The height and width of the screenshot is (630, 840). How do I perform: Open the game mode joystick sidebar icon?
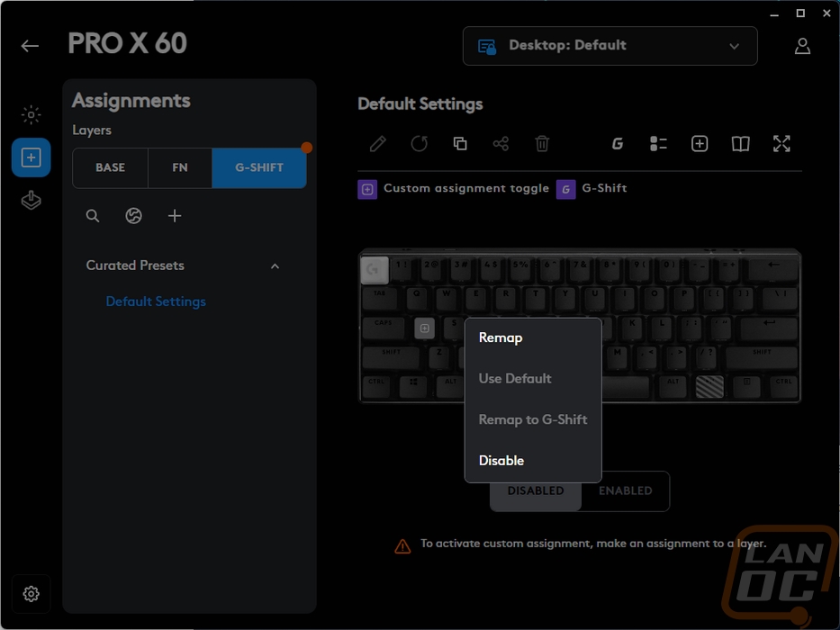(x=32, y=201)
